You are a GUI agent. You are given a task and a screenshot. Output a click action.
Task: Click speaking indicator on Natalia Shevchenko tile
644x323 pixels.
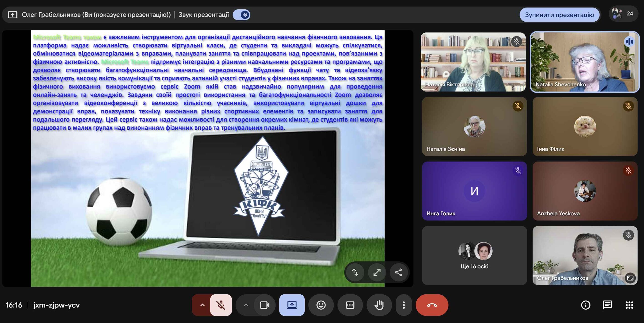click(629, 41)
